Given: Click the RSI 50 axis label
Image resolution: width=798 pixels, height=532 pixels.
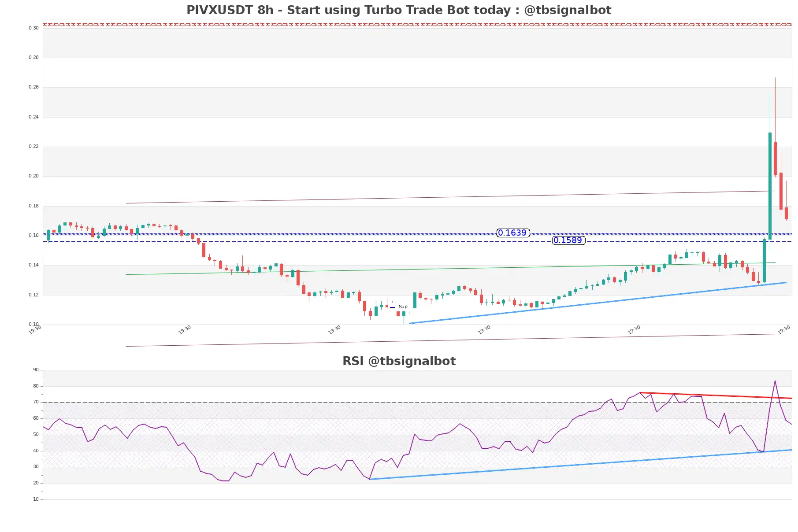Looking at the screenshot, I should click(x=36, y=434).
